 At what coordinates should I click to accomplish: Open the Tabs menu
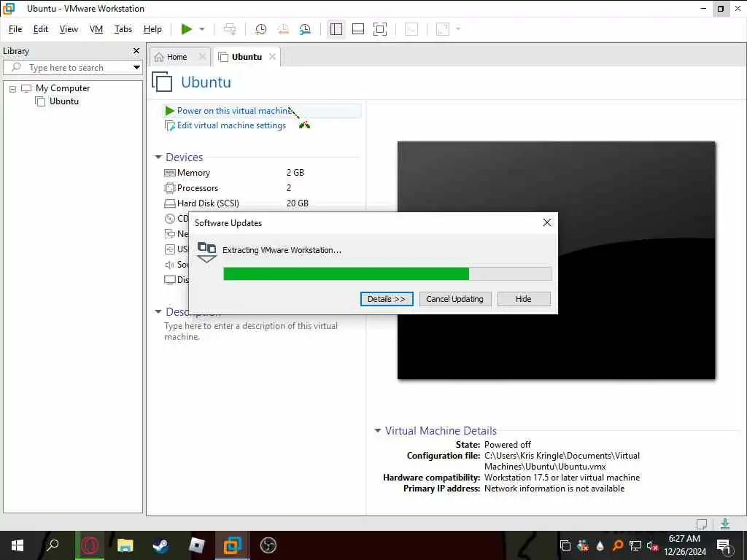tap(123, 29)
